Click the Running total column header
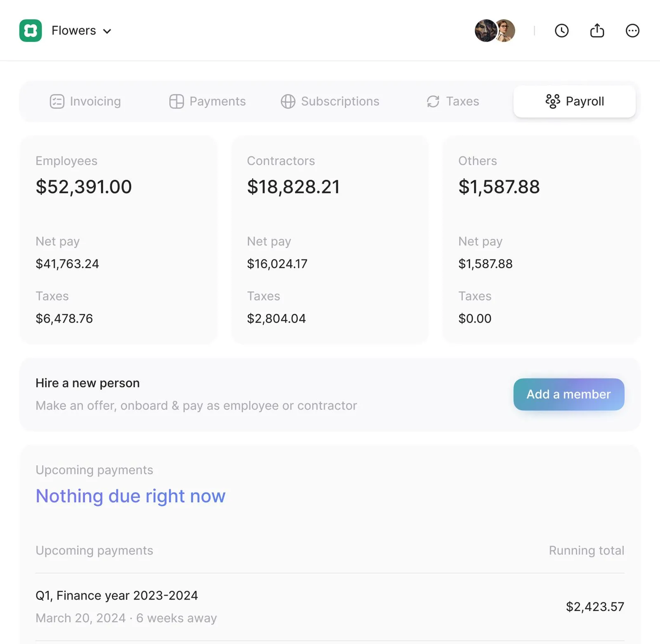 [586, 550]
